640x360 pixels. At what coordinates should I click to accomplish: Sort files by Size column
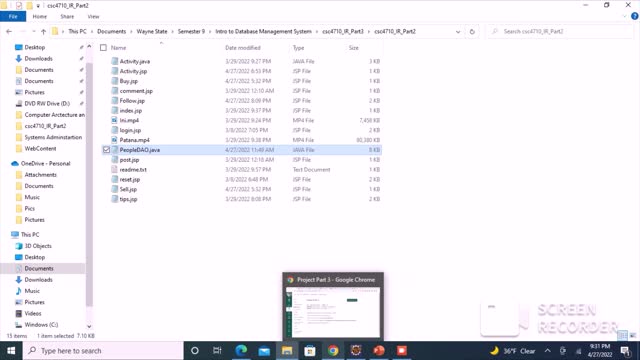pos(353,48)
